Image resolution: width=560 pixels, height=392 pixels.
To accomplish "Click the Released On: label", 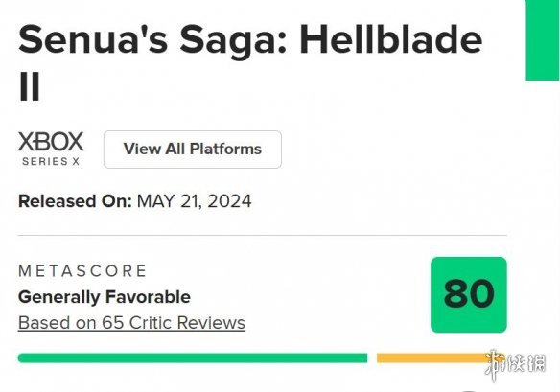I will click(75, 201).
